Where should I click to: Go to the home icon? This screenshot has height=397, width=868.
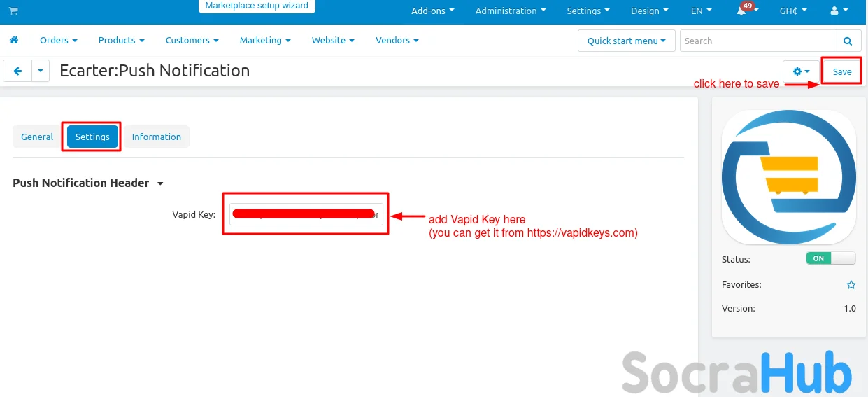pyautogui.click(x=14, y=41)
